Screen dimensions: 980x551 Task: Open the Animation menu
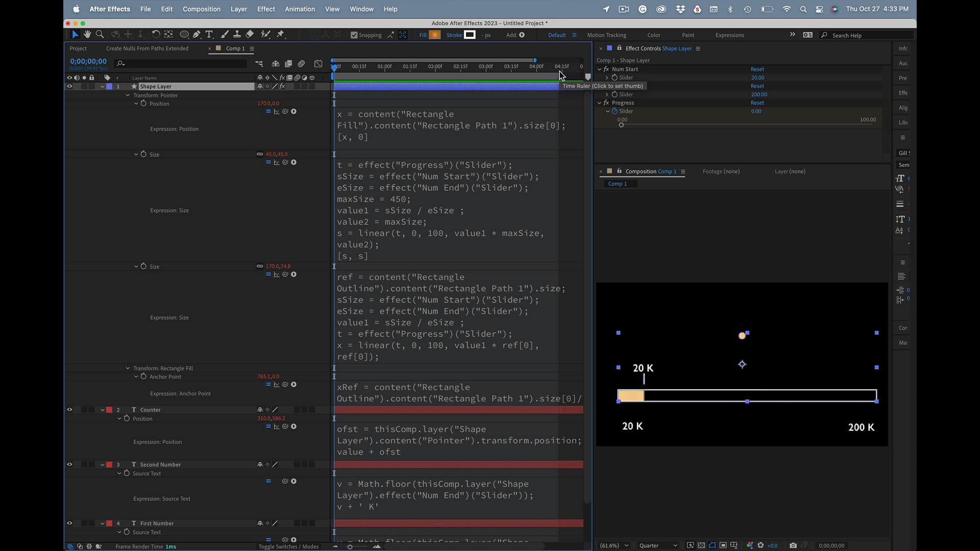click(300, 9)
